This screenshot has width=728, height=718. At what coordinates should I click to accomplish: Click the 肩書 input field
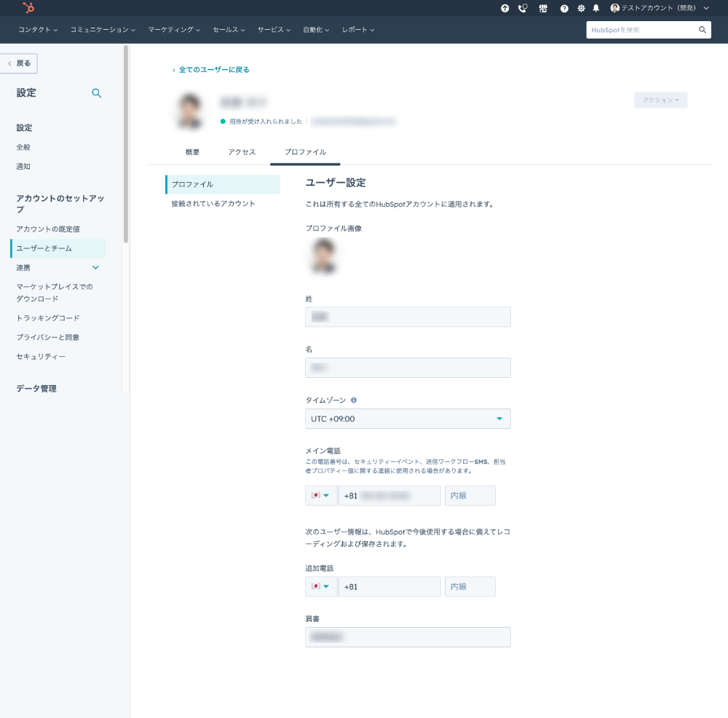click(x=408, y=637)
